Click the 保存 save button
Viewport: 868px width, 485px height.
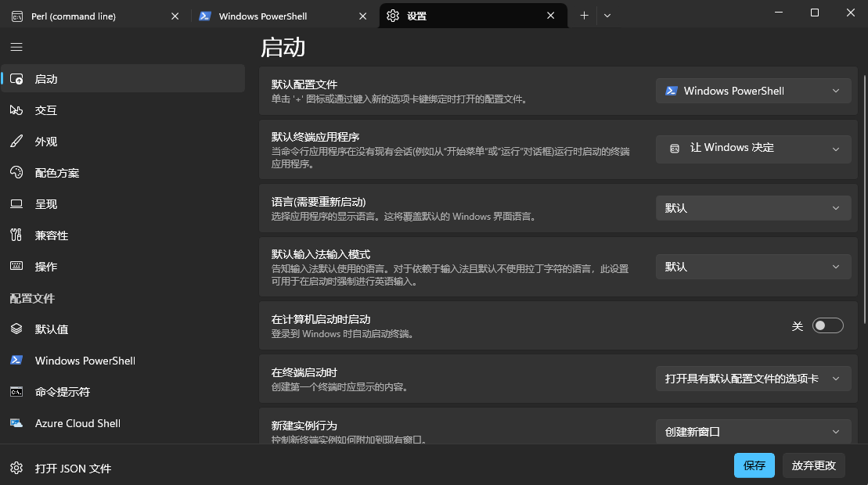[754, 465]
